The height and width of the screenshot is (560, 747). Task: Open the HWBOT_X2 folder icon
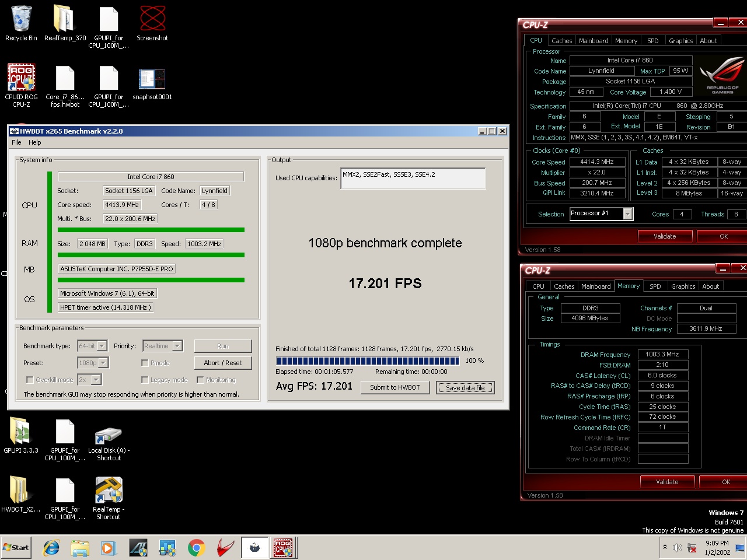pyautogui.click(x=21, y=495)
